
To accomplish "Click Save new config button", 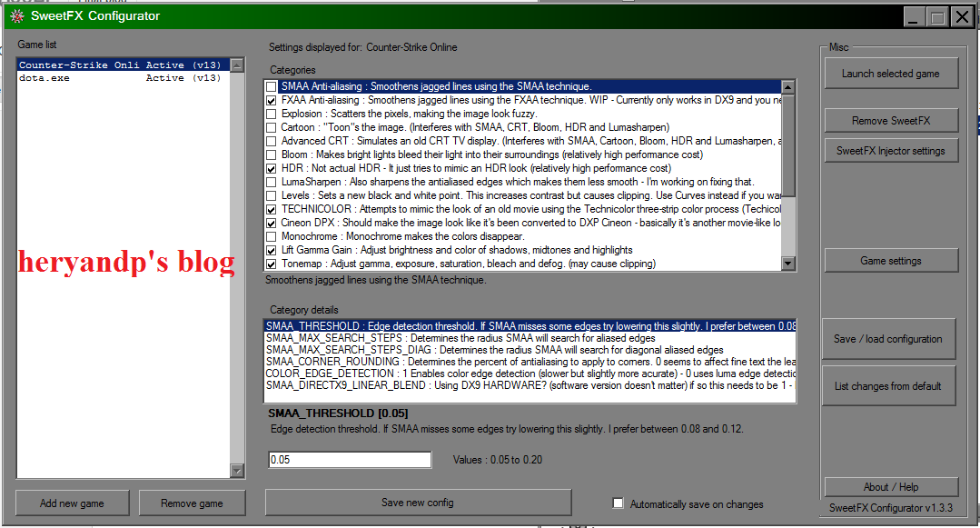I will click(418, 503).
